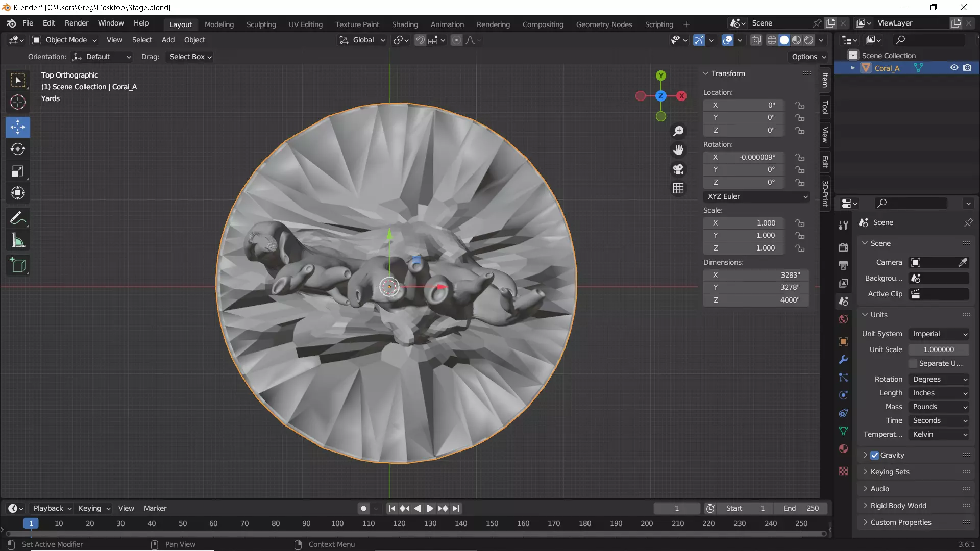
Task: Open the Modifier properties wrench tab
Action: coord(843,360)
